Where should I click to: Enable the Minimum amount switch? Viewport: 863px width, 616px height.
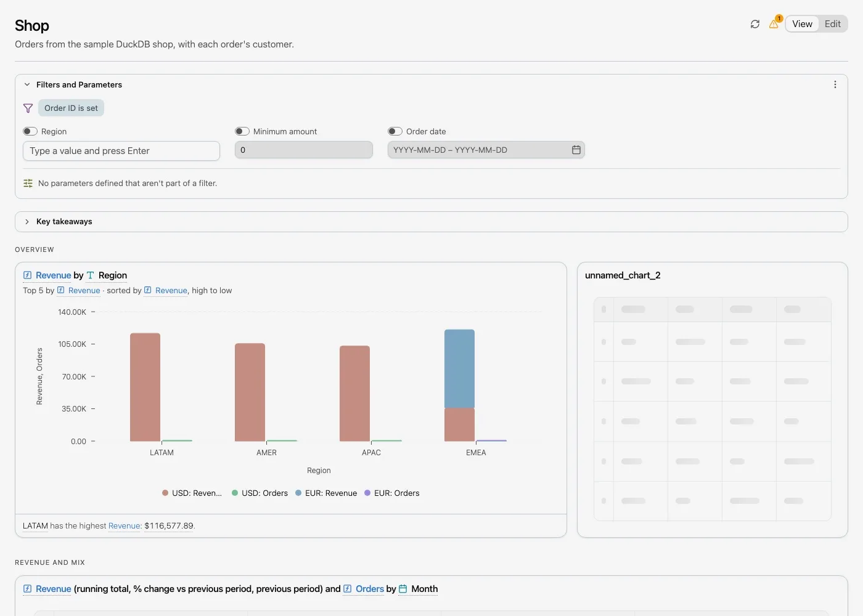click(242, 131)
